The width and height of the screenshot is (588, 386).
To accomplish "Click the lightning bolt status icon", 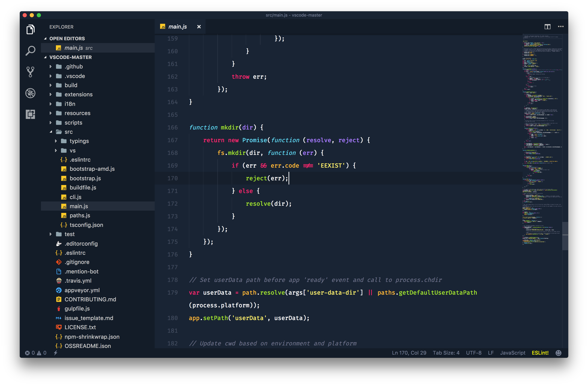I will click(56, 353).
